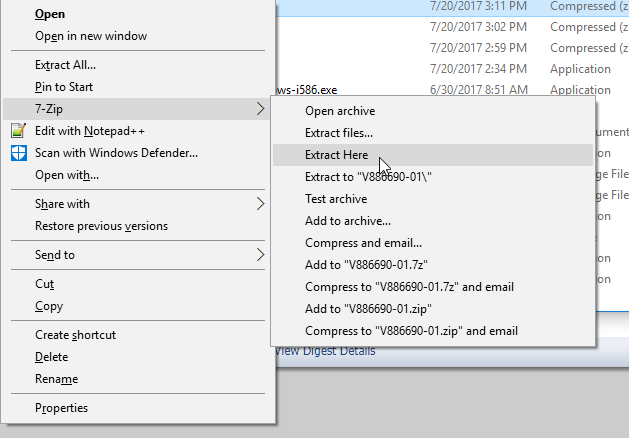Open the 7-Zip menu entry

pos(138,109)
